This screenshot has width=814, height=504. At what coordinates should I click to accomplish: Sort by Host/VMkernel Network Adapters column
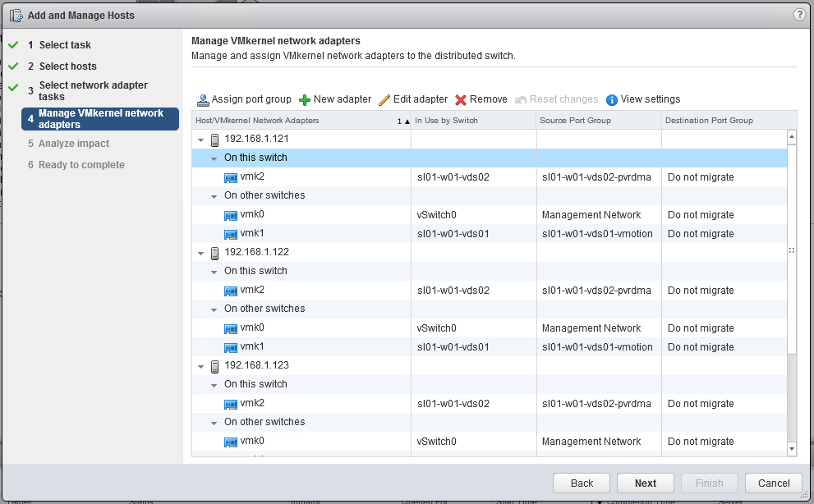coord(301,121)
